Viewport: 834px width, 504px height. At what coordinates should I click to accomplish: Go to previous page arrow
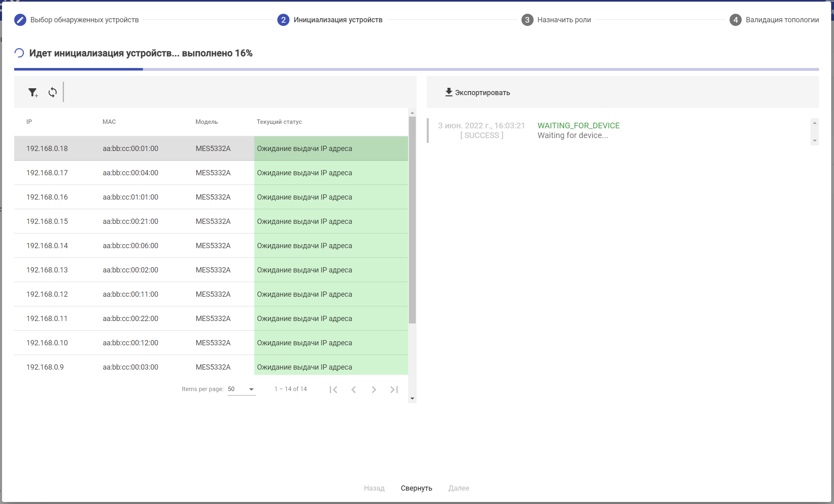354,389
